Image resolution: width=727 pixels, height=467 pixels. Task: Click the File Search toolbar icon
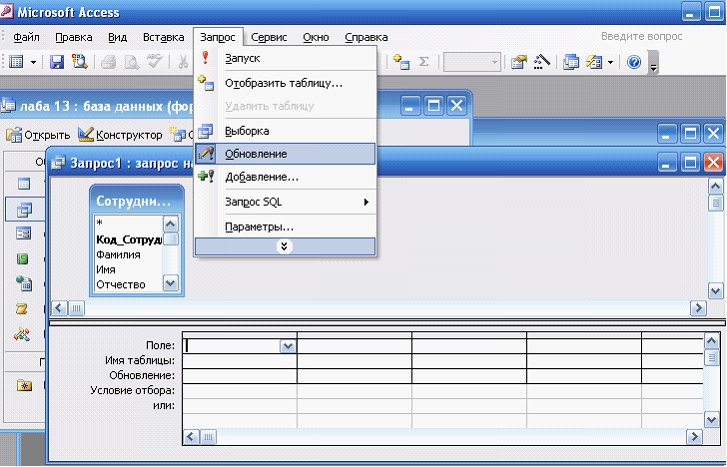(79, 62)
